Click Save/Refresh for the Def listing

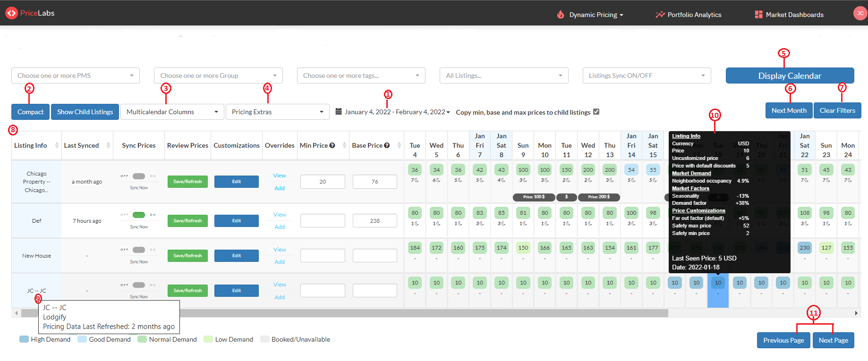pyautogui.click(x=187, y=221)
